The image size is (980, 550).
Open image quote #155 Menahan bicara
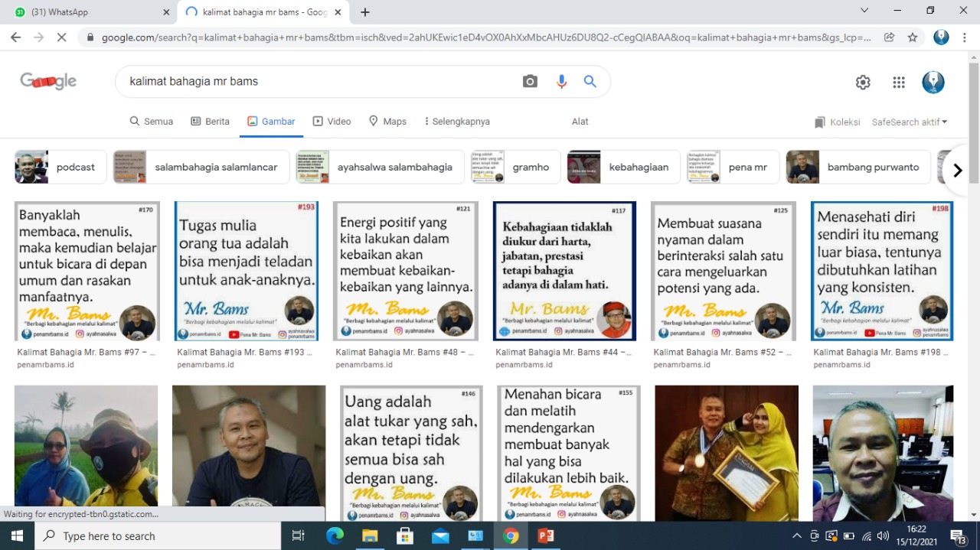569,454
